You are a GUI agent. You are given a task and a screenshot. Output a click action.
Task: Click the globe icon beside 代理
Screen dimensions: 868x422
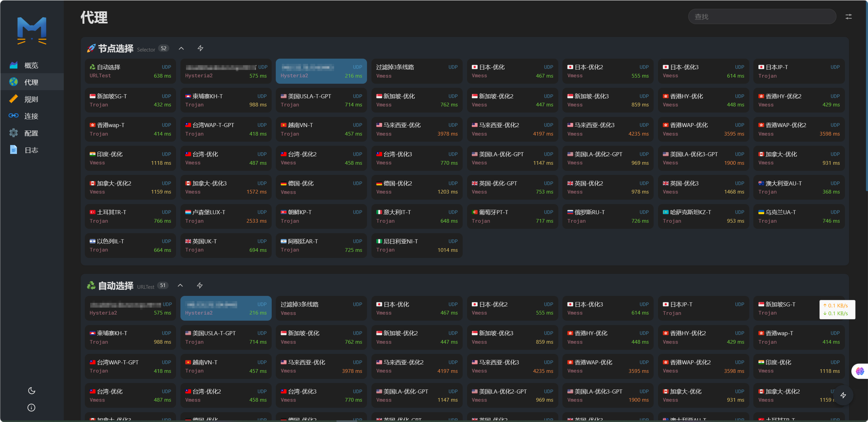14,82
